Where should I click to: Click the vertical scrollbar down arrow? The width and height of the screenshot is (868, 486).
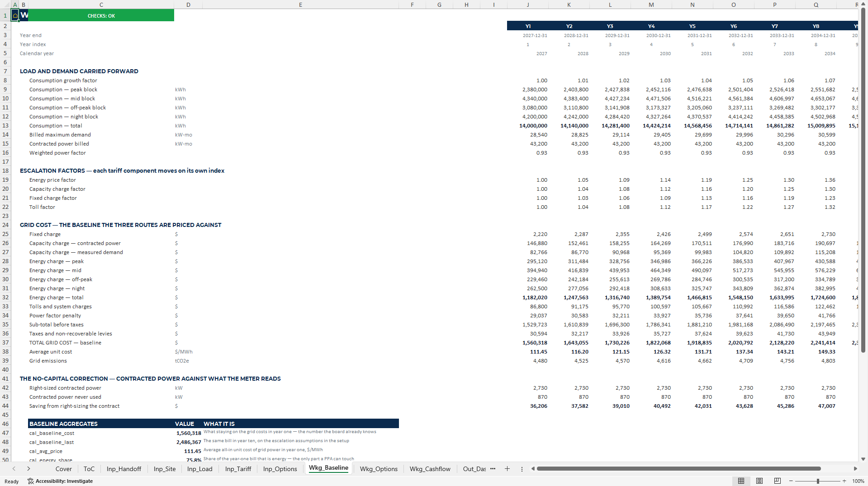click(x=863, y=459)
